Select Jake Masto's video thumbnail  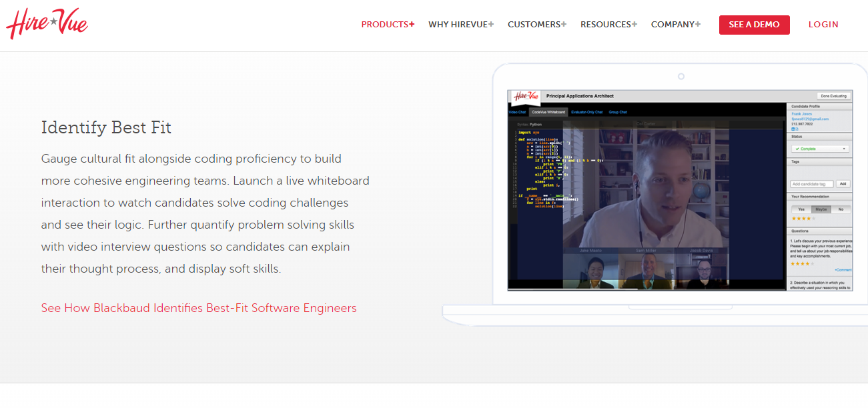coord(590,270)
